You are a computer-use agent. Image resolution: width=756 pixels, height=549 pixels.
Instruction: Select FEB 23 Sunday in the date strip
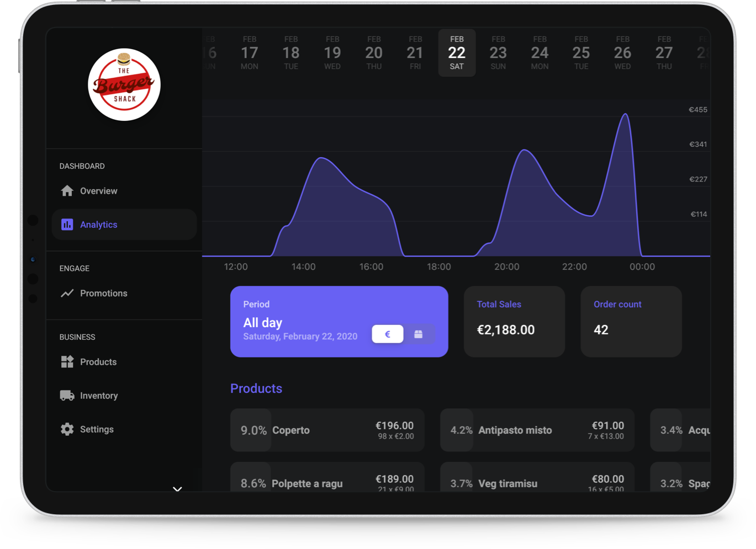tap(498, 52)
